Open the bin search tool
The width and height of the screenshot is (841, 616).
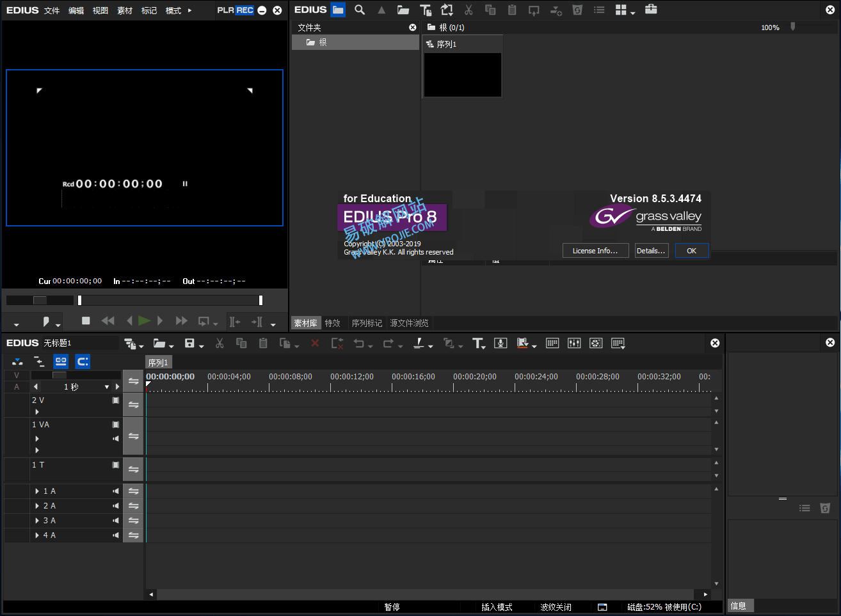point(360,10)
